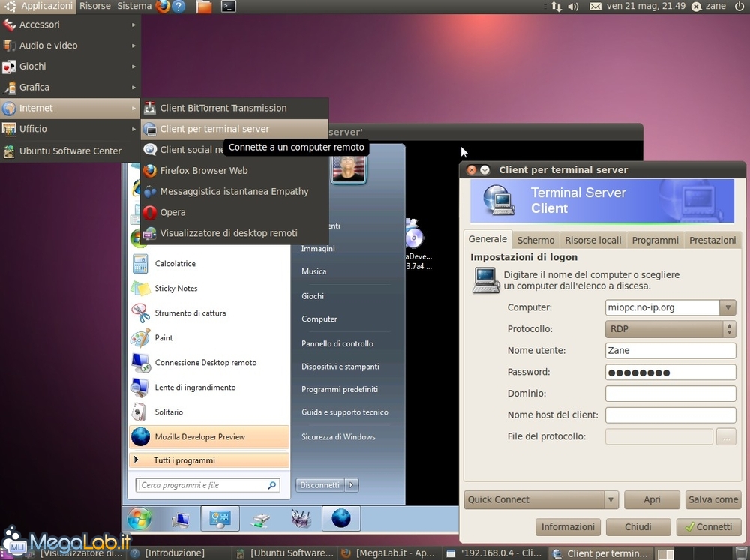
Task: Switch to the Prestazioni tab
Action: tap(712, 240)
